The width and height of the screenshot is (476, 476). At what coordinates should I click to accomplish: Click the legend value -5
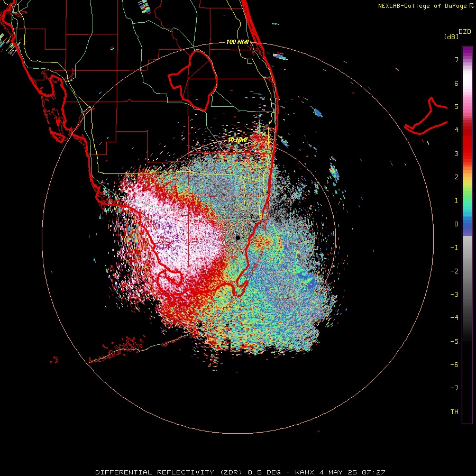tap(454, 342)
